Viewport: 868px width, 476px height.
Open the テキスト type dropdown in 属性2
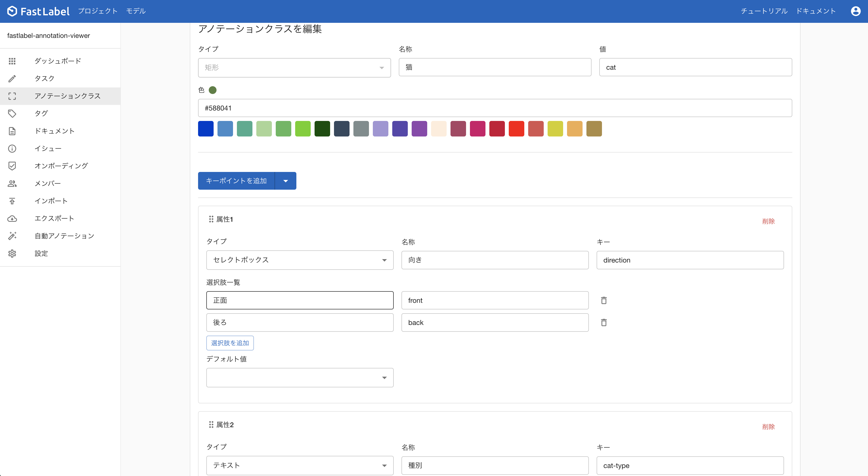click(x=300, y=466)
